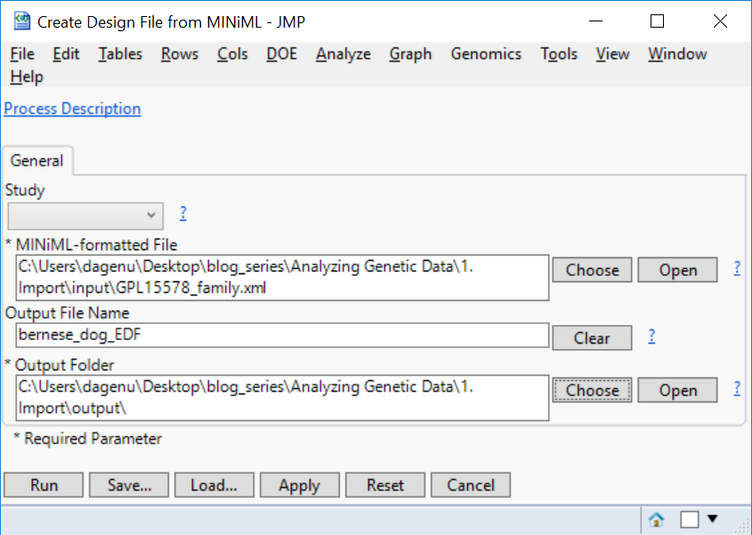Open the Output Folder location
This screenshot has width=752, height=535.
coord(677,390)
